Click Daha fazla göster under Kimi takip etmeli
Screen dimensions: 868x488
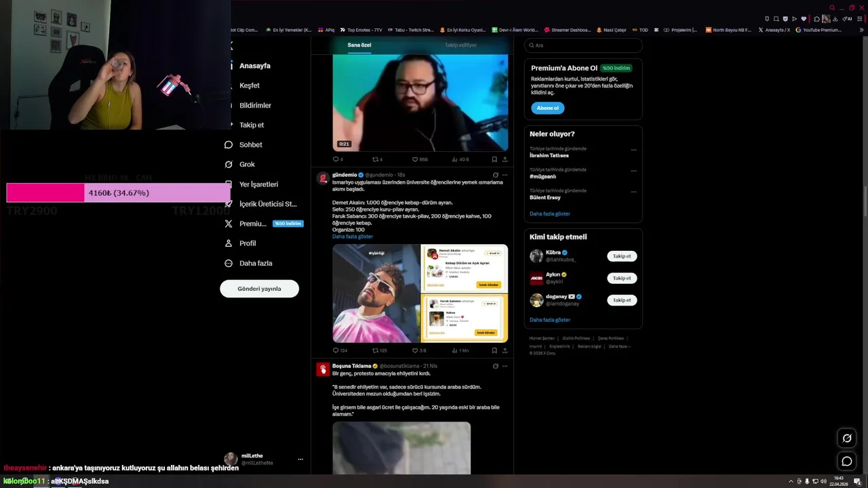coord(550,319)
